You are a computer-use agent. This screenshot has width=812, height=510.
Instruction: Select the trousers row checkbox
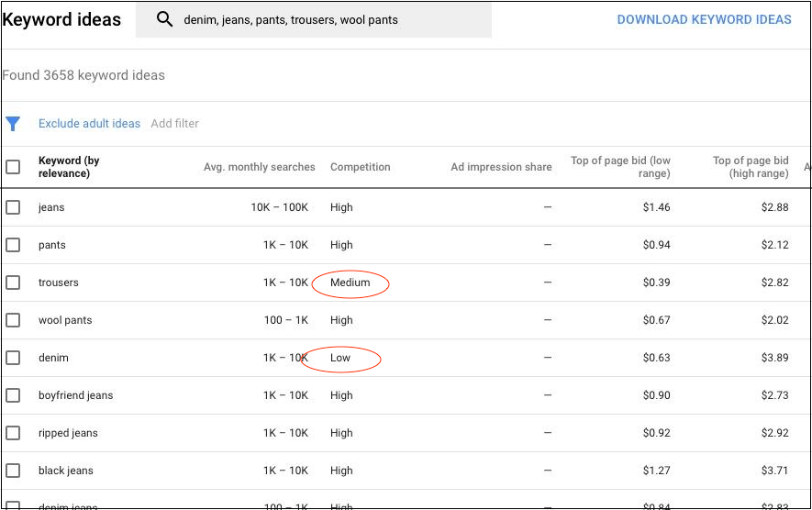[x=13, y=283]
